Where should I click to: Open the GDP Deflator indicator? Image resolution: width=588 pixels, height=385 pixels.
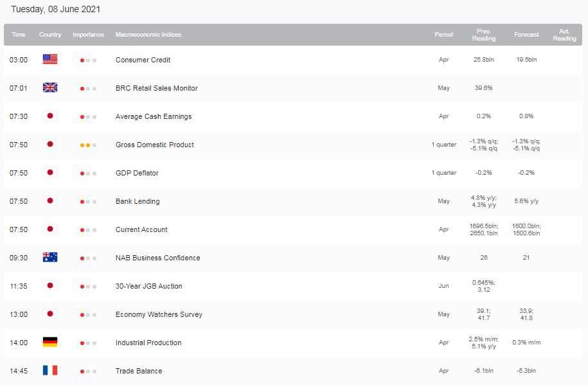tap(137, 173)
